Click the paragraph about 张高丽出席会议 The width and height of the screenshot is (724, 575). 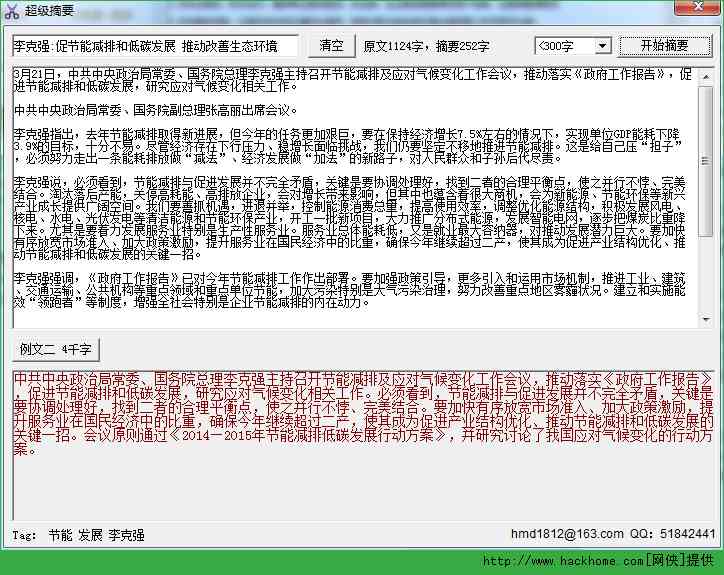click(x=156, y=110)
